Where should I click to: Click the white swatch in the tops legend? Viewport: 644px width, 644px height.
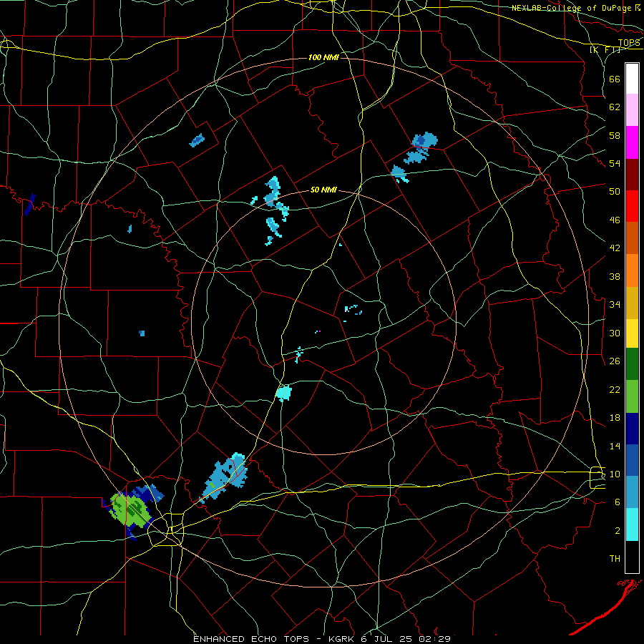point(632,79)
